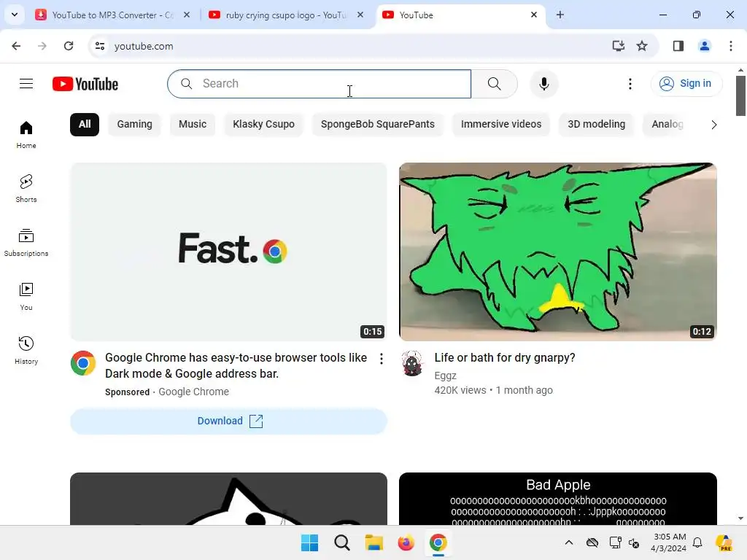Open Google Chrome browser tools ad title
747x560 pixels.
[x=236, y=366]
